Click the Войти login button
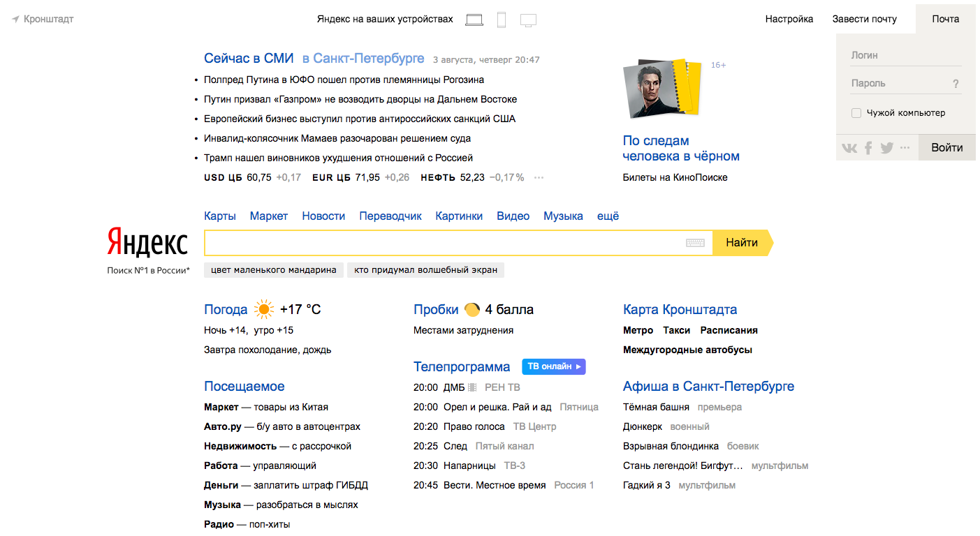Image resolution: width=980 pixels, height=536 pixels. click(x=947, y=147)
